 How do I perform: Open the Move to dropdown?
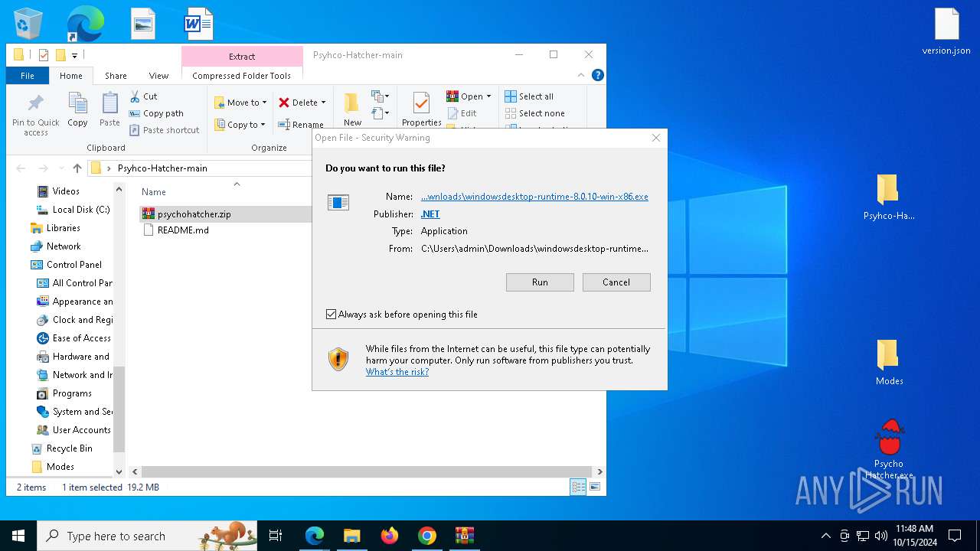[x=240, y=103]
